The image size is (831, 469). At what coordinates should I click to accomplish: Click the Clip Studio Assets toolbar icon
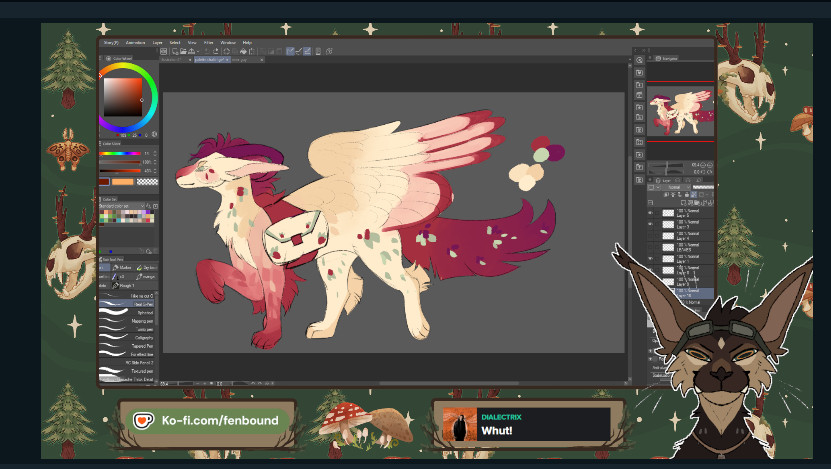coord(329,51)
